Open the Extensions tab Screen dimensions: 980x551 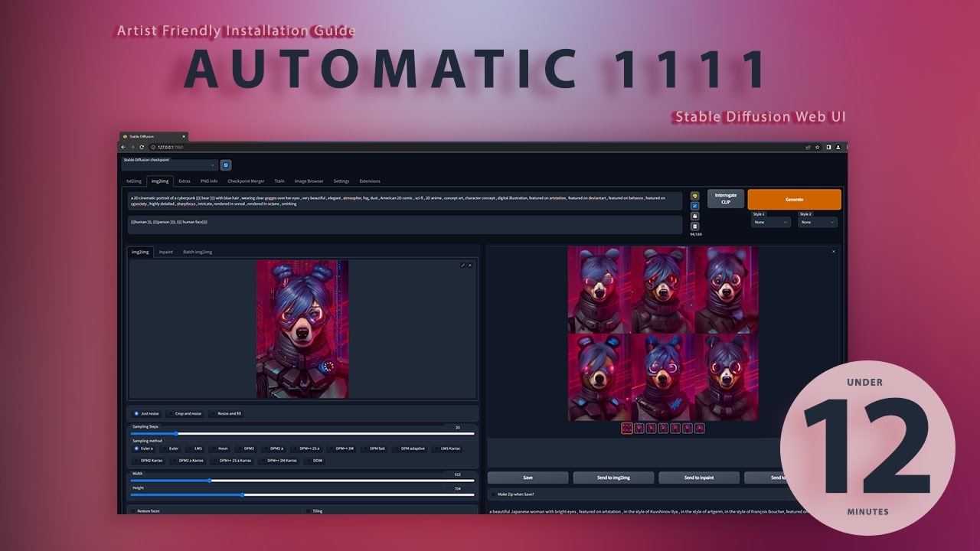click(x=370, y=181)
